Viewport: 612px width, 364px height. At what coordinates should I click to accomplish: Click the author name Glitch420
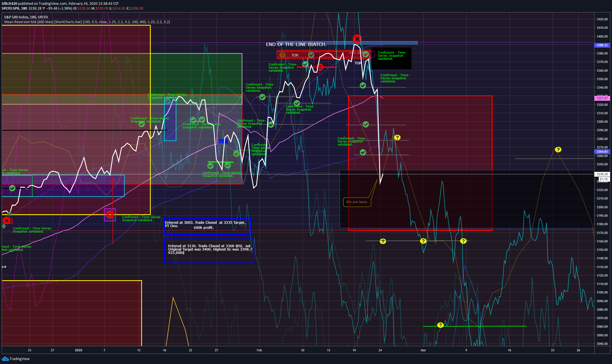pyautogui.click(x=9, y=4)
